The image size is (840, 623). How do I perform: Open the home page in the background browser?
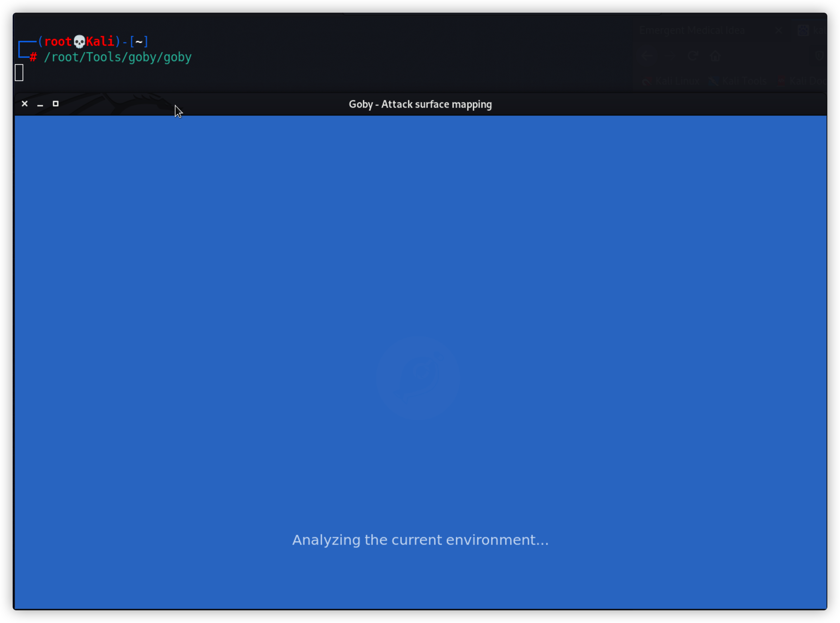pos(715,56)
